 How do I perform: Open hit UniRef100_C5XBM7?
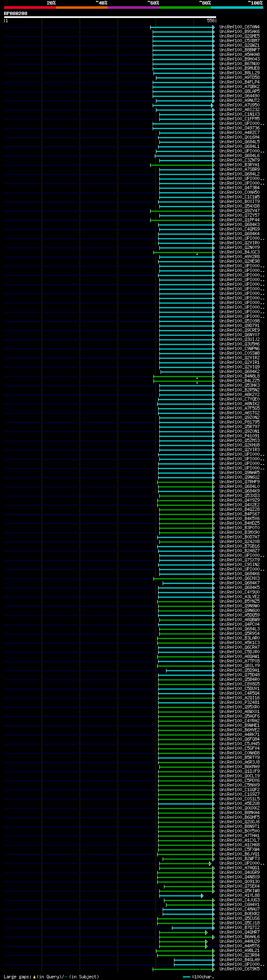coord(239,41)
